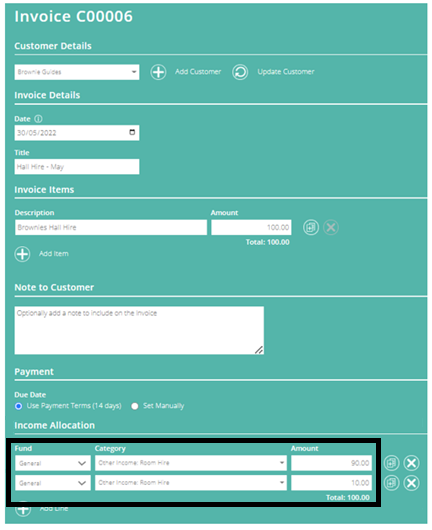Open the Brownie Guides customer dropdown
The height and width of the screenshot is (530, 432).
[77, 72]
